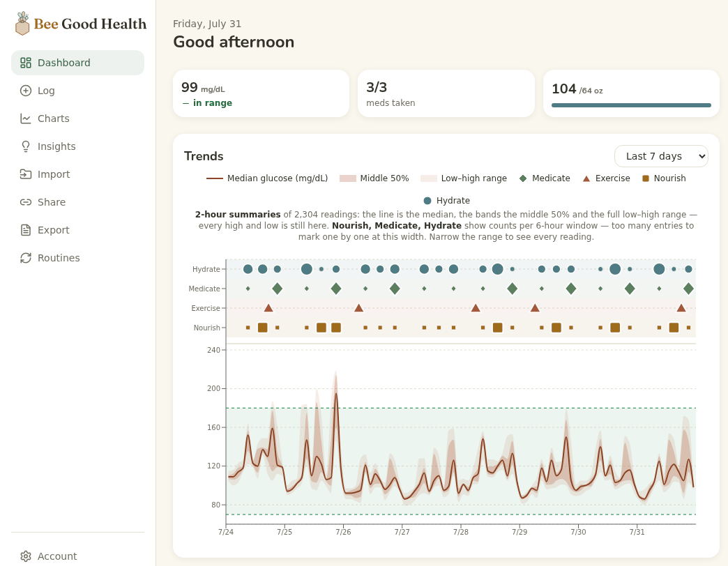Open Insights from the sidebar
Screen dimensions: 728x566
(77, 146)
